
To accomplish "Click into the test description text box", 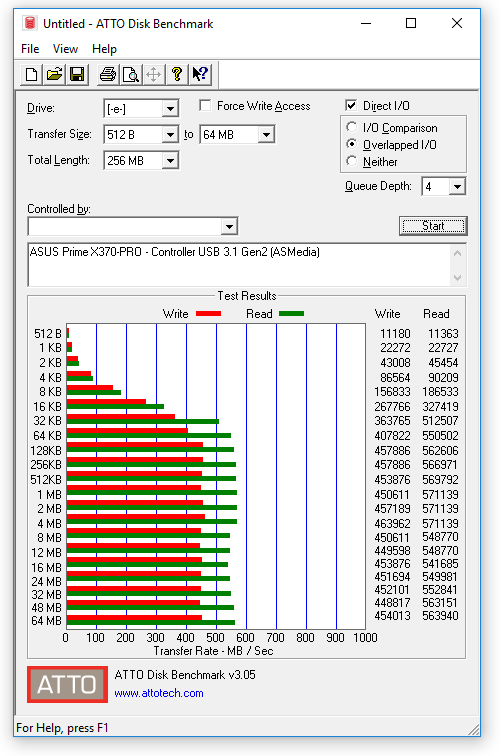I will (x=239, y=265).
